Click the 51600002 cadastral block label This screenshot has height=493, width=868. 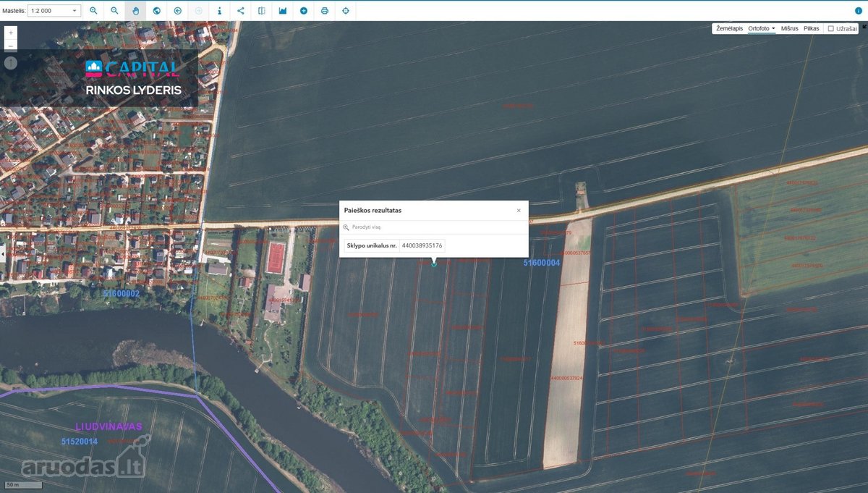tap(122, 293)
